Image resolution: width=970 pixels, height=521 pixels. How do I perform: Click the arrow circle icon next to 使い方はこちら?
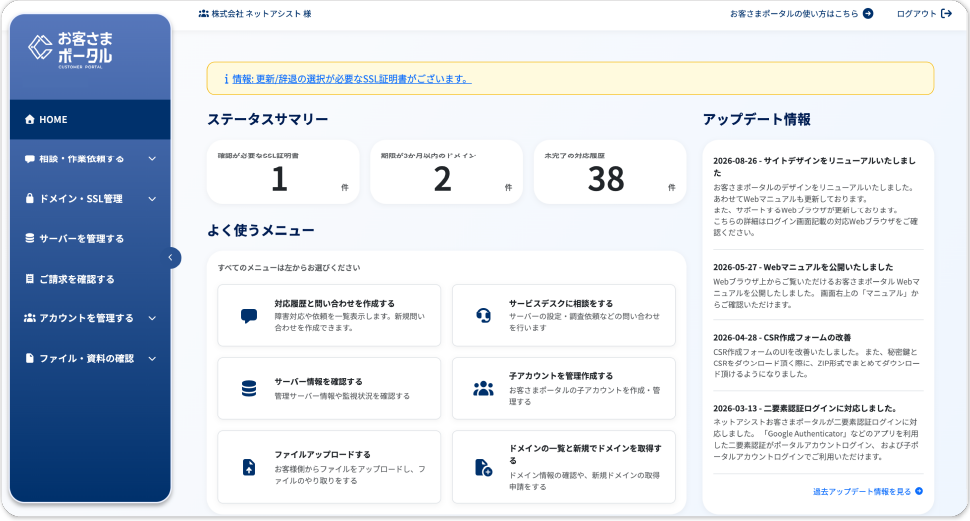[868, 14]
